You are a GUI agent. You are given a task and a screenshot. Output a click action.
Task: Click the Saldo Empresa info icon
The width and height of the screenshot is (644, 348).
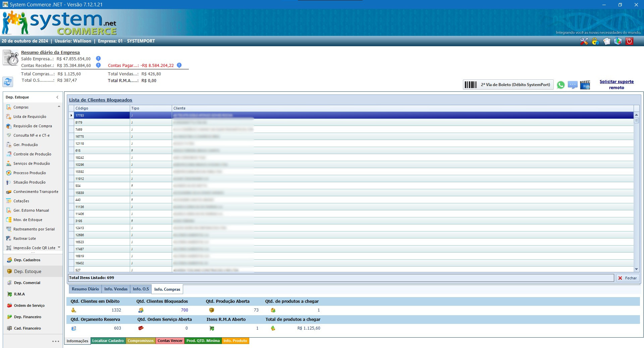[98, 59]
